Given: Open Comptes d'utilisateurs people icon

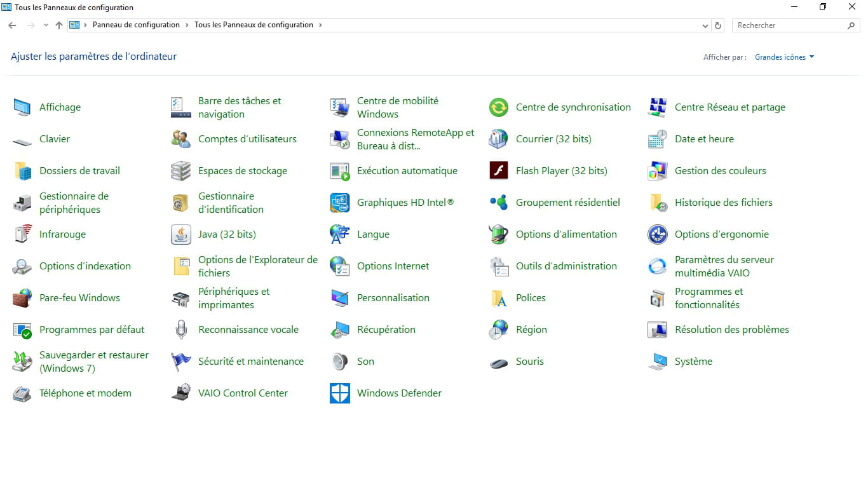Looking at the screenshot, I should (181, 139).
